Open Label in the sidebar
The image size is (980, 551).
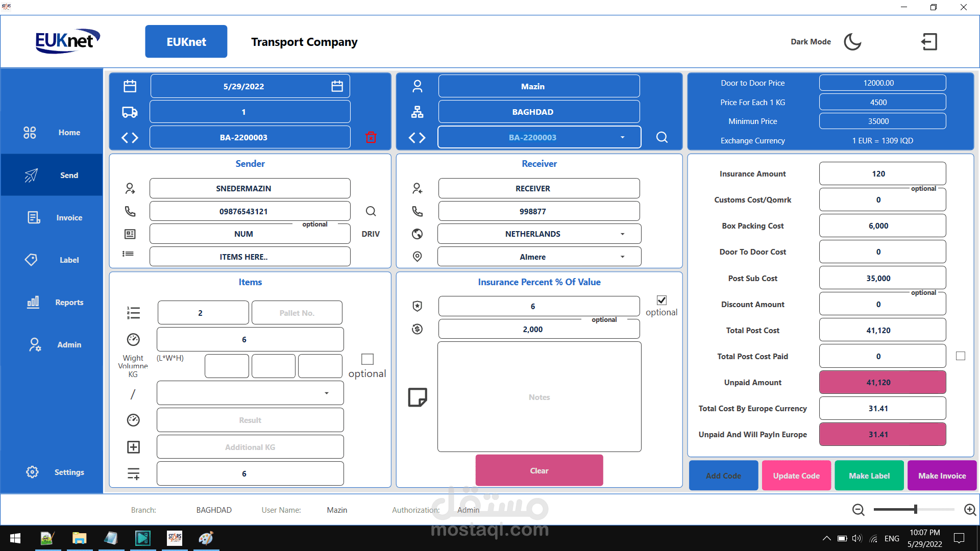pyautogui.click(x=52, y=260)
